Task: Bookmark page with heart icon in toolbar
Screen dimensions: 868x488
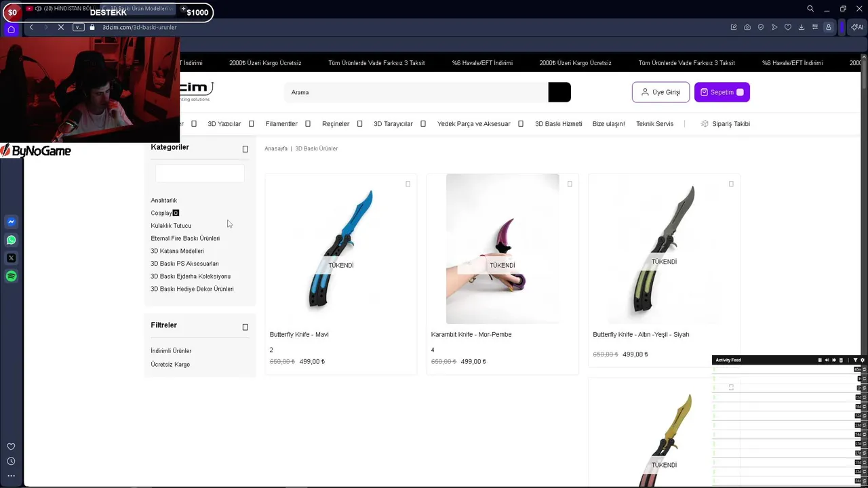Action: coord(788,27)
